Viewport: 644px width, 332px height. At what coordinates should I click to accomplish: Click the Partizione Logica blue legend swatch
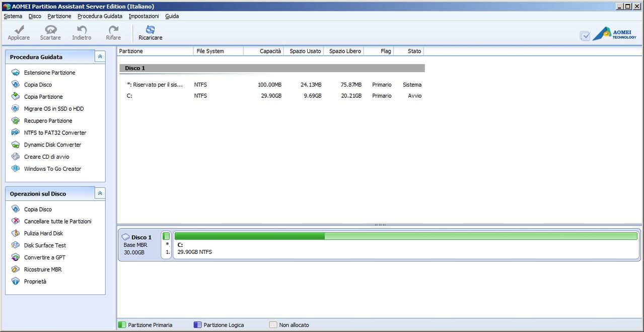[197, 325]
